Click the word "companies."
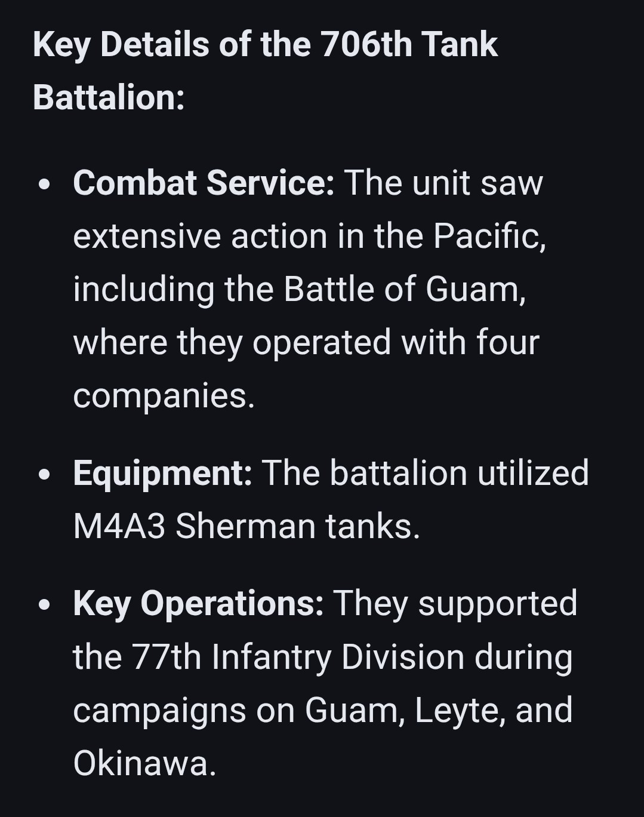The width and height of the screenshot is (644, 817). pyautogui.click(x=164, y=395)
